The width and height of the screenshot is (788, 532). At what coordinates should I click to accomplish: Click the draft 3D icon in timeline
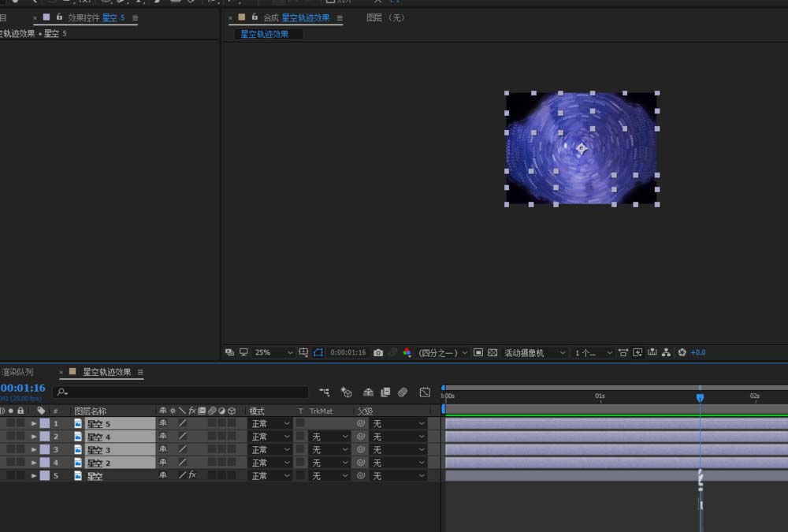pyautogui.click(x=346, y=392)
